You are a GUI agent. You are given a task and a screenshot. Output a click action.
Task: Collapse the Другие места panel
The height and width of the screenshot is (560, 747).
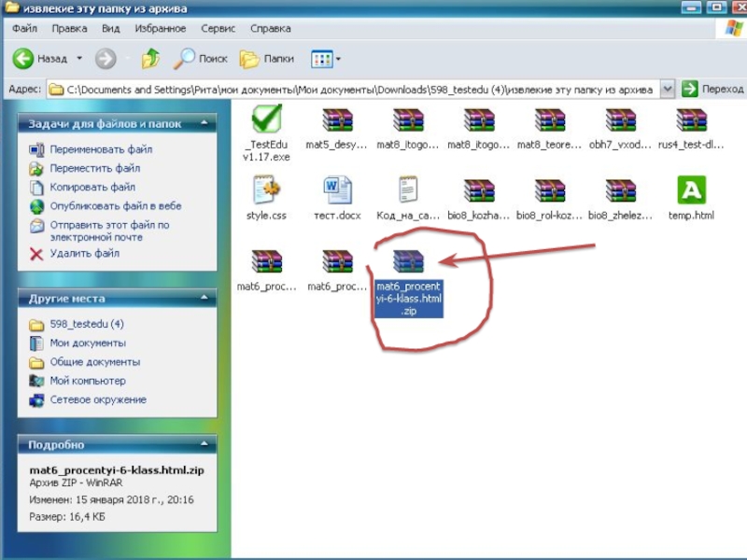coord(204,299)
